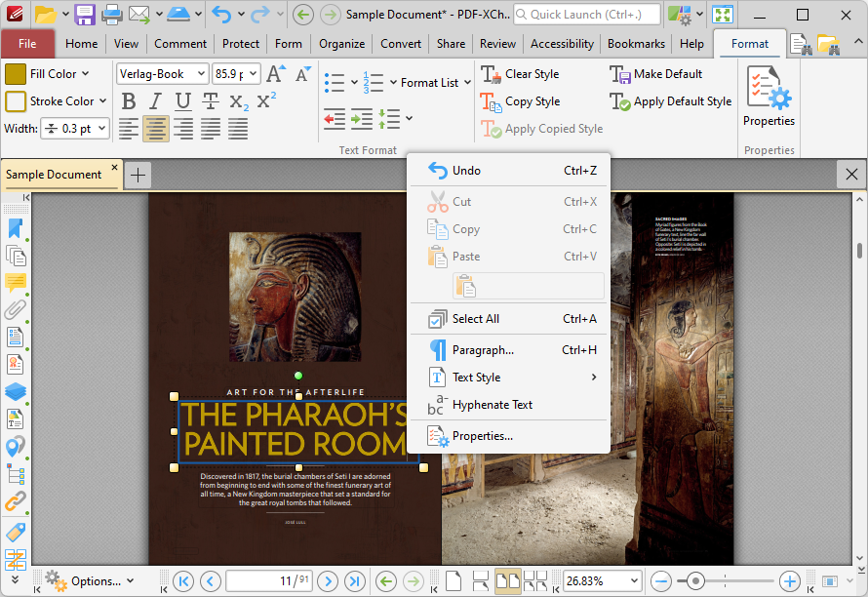The height and width of the screenshot is (597, 868).
Task: Toggle Underline text formatting
Action: click(182, 101)
